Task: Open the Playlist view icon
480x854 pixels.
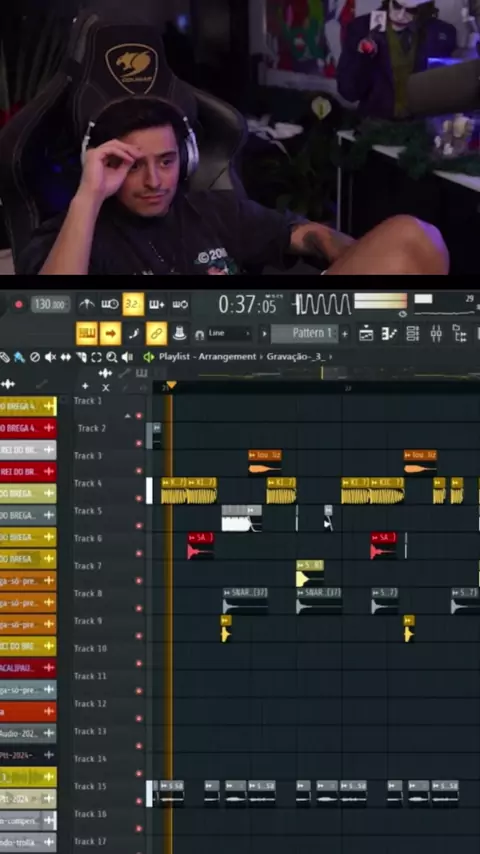Action: click(366, 333)
